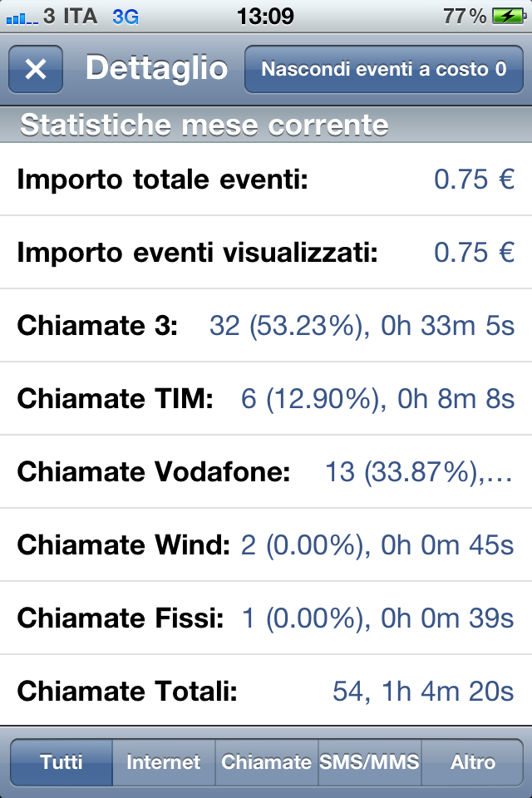This screenshot has height=798, width=532.
Task: Tap Nascondi eventi a costo 0 button
Action: 384,69
